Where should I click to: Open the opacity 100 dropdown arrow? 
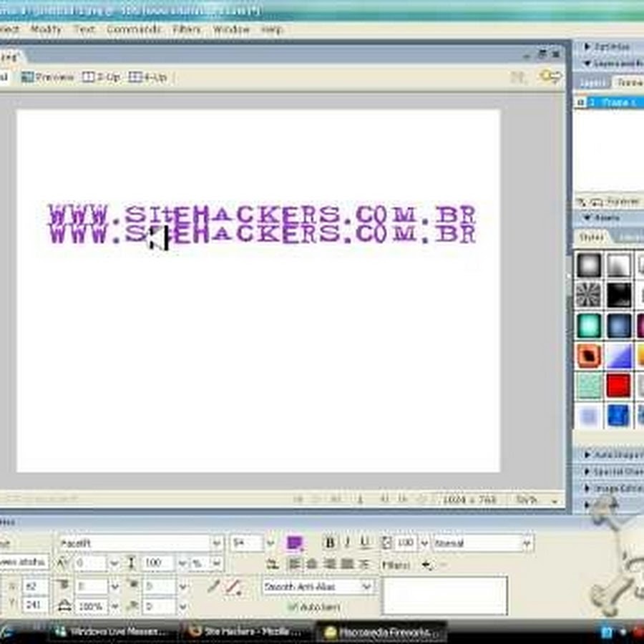[x=424, y=543]
